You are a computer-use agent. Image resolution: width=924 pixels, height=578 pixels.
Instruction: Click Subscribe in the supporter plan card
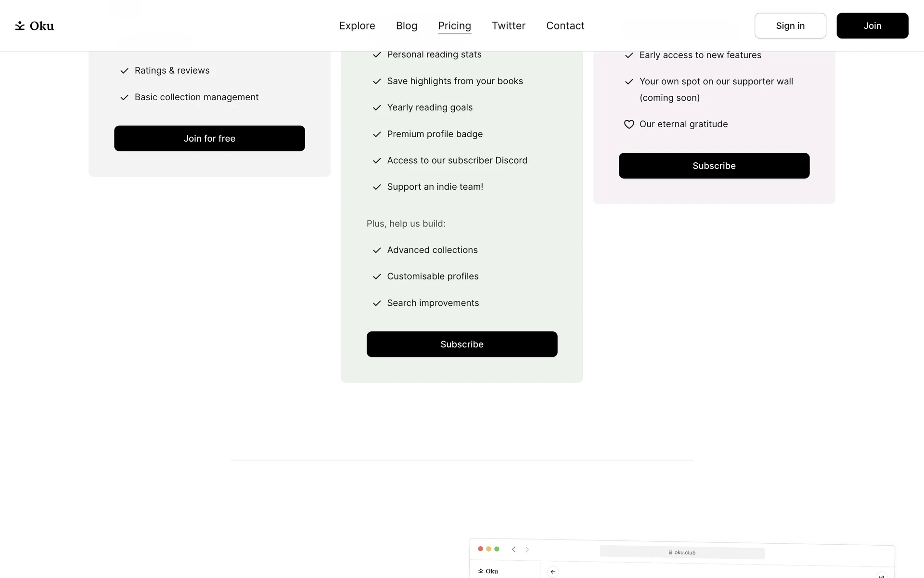click(714, 166)
